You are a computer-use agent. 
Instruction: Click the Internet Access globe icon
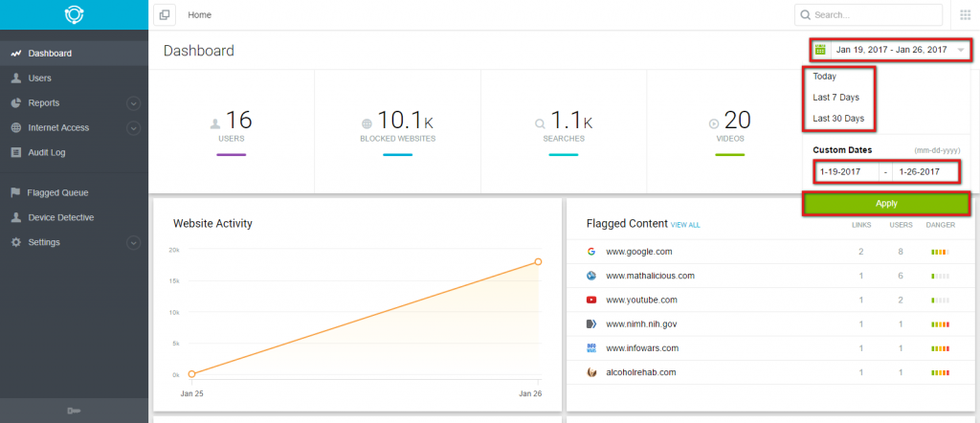(x=16, y=127)
